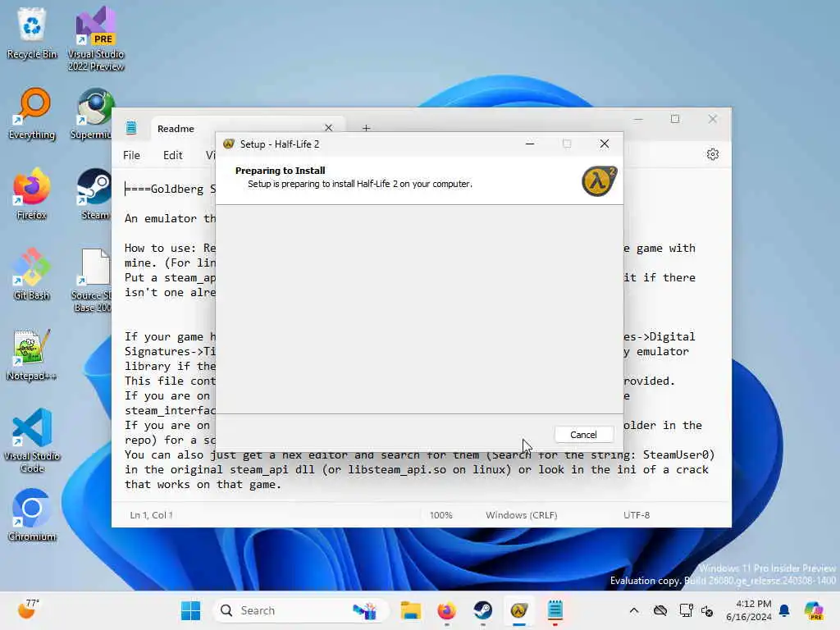Open File Explorer from the taskbar

pos(411,610)
